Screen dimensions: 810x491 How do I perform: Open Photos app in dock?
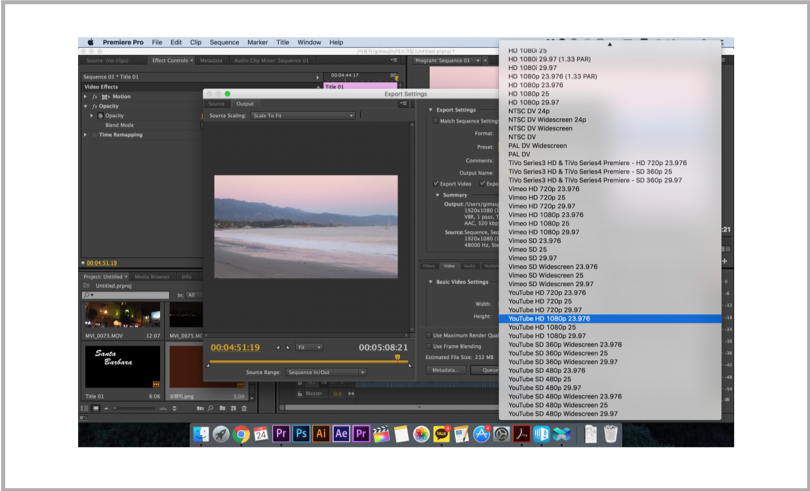coord(421,434)
